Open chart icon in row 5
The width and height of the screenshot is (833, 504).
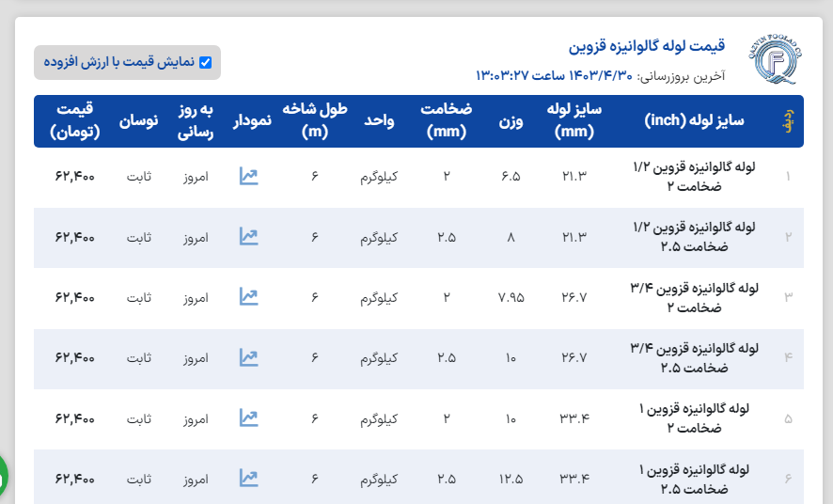[x=248, y=417]
